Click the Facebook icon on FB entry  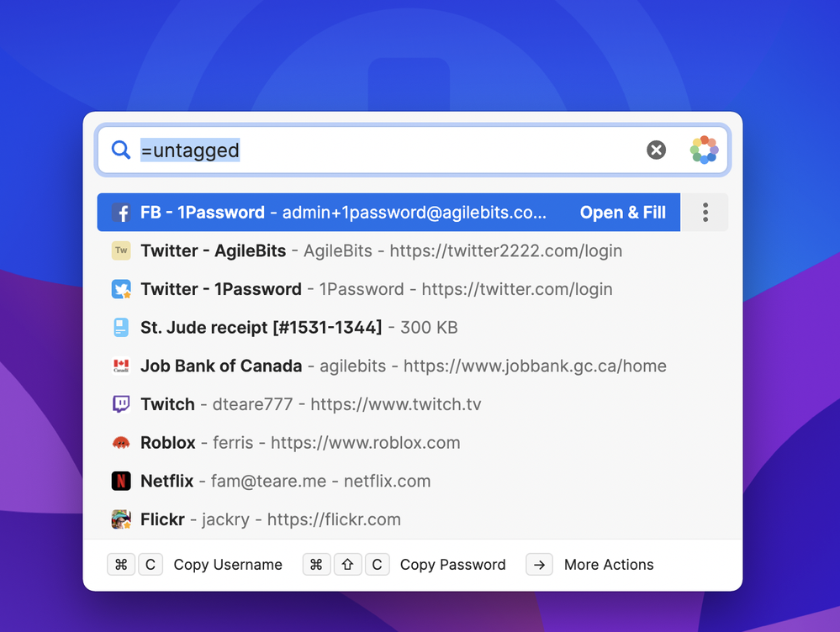[121, 213]
